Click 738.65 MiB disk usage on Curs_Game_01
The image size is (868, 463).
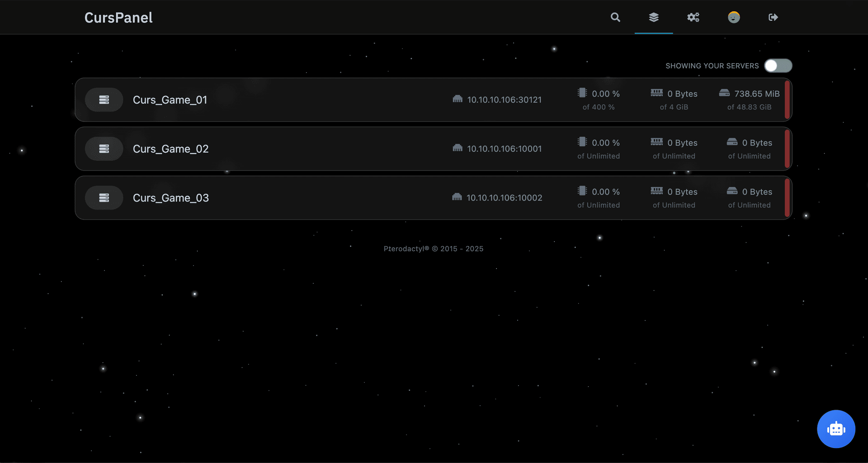click(756, 94)
